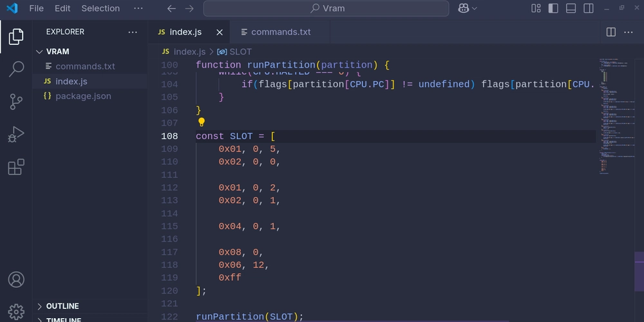The height and width of the screenshot is (322, 644).
Task: Open the Explorer view in activity bar
Action: [x=16, y=37]
